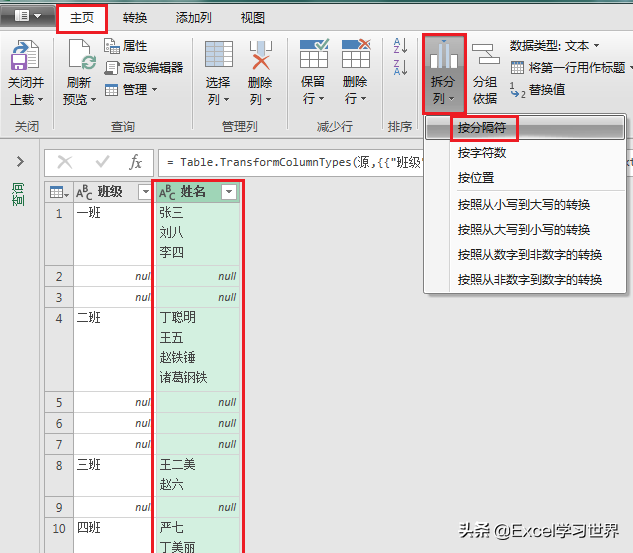The width and height of the screenshot is (633, 553).
Task: Click the ABC type icon of 班级 column
Action: 84,192
